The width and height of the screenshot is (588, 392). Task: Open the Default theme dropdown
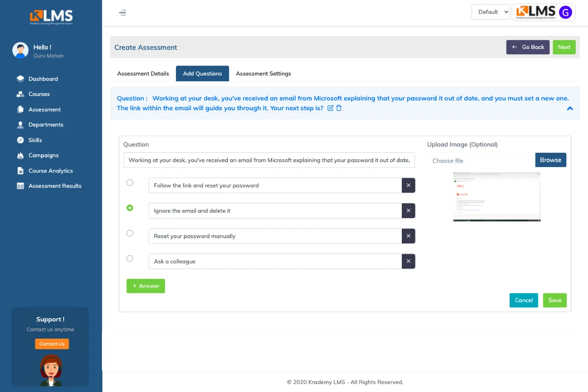tap(491, 12)
